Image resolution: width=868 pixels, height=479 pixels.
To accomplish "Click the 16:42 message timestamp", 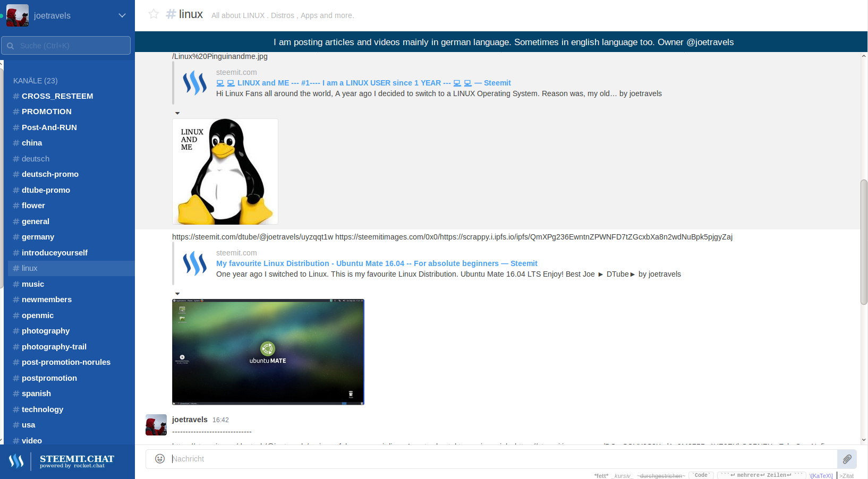I will [x=220, y=420].
